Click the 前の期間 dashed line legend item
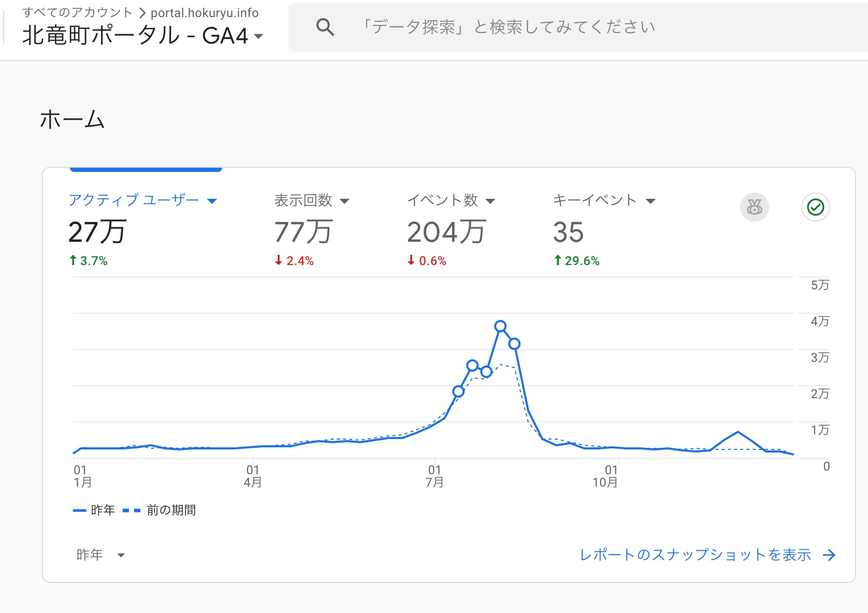Screen dimensions: 868x613 [x=160, y=510]
